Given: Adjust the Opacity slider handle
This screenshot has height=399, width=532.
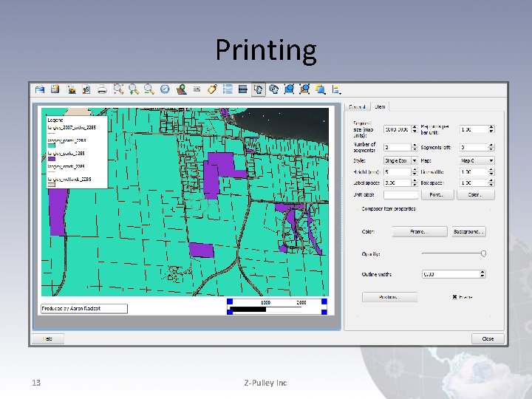Looking at the screenshot, I should 483,253.
